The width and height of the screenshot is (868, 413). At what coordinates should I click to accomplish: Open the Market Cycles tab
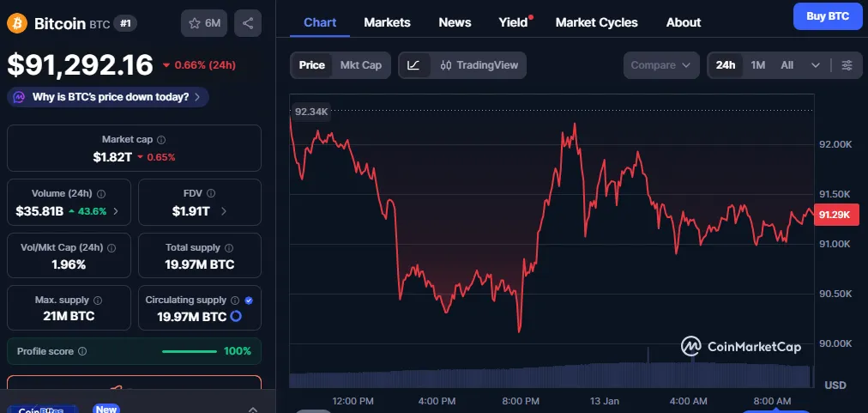[596, 22]
